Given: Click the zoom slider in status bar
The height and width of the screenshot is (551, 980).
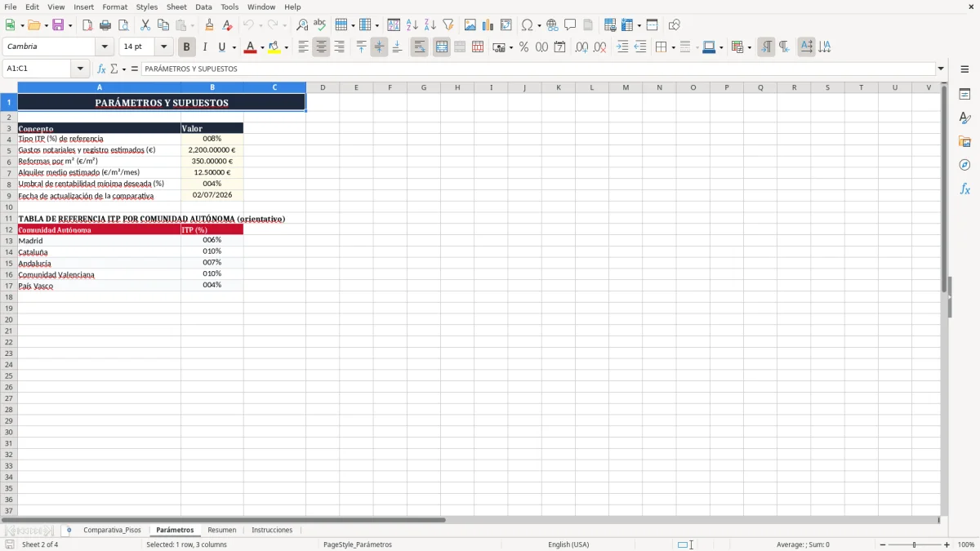Looking at the screenshot, I should (915, 544).
